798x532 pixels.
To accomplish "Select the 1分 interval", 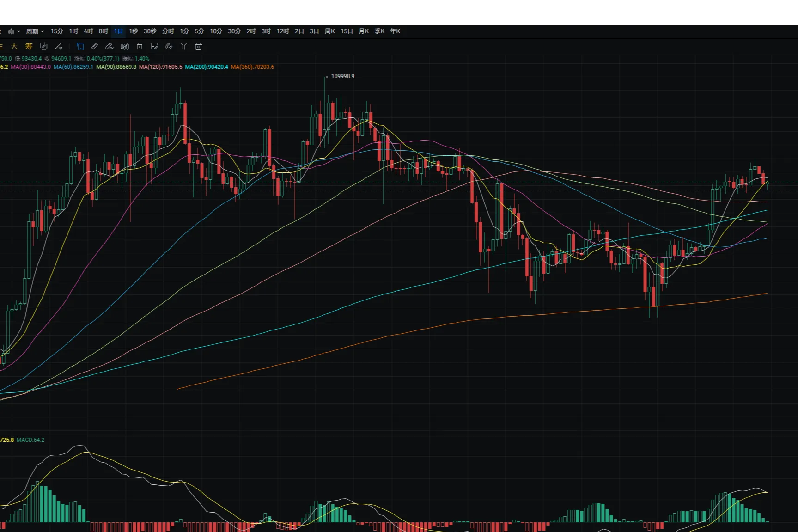I will coord(184,31).
